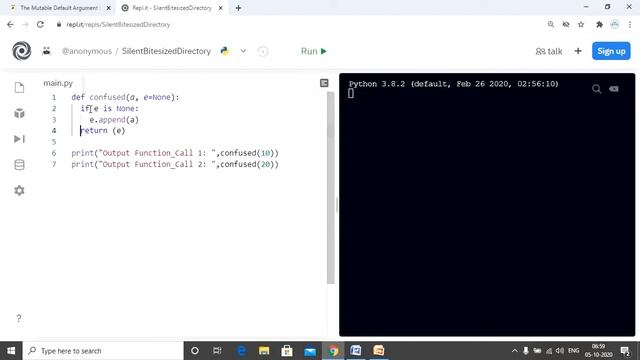Open Microsoft Store from taskbar
The width and height of the screenshot is (640, 360).
pyautogui.click(x=287, y=351)
